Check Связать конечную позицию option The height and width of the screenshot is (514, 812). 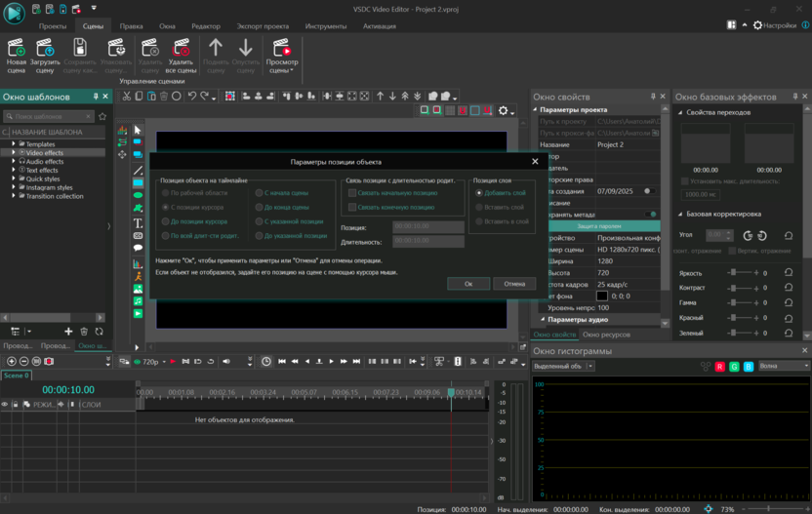[352, 207]
